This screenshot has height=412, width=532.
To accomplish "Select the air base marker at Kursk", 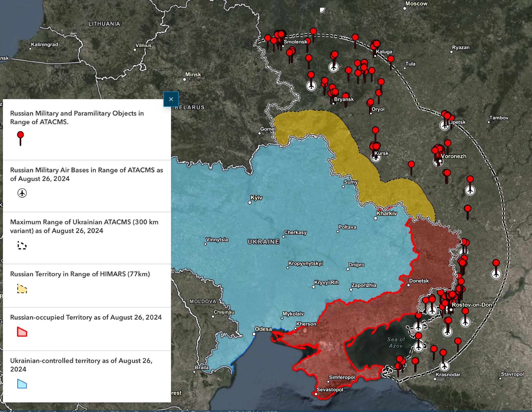I will click(x=376, y=157).
